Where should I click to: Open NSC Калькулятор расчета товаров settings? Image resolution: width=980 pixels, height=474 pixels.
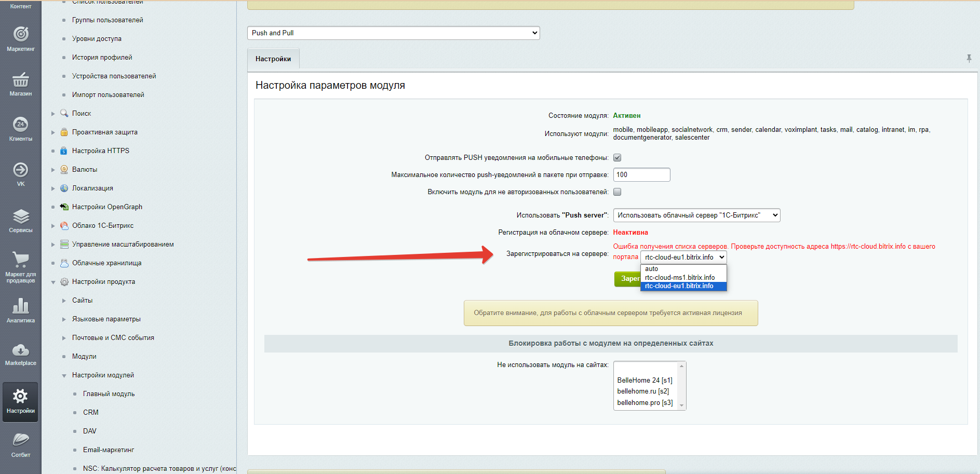(159, 468)
